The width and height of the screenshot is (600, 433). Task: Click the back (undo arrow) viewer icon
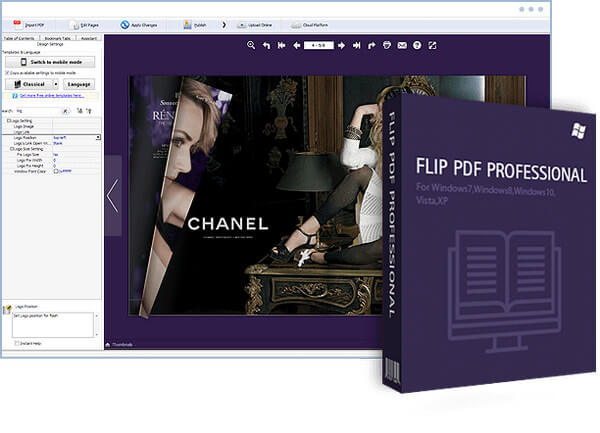coord(267,46)
